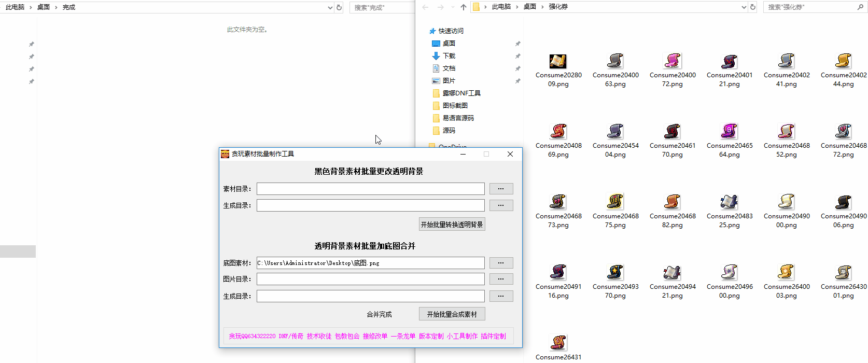Refresh the 完成 folder window
Image resolution: width=868 pixels, height=363 pixels.
[339, 7]
